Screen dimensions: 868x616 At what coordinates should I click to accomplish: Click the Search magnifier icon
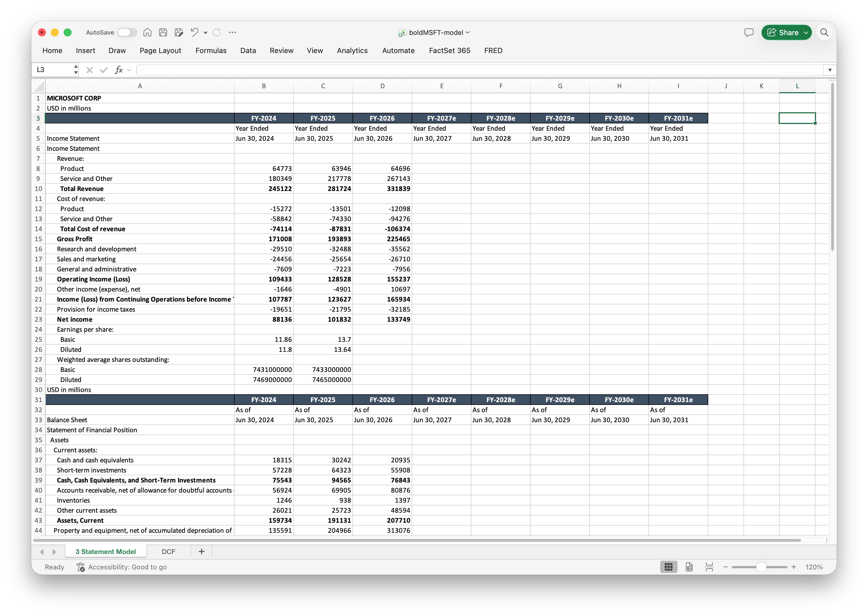[x=824, y=33]
